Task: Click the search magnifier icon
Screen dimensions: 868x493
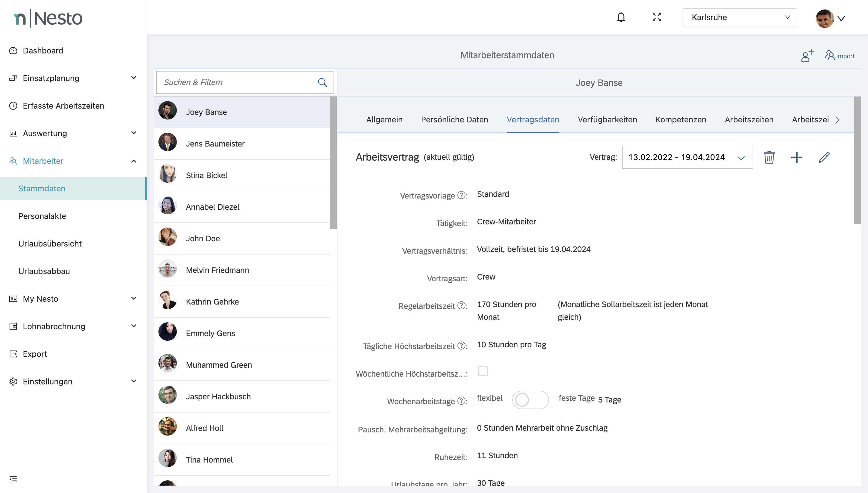Action: [x=322, y=82]
